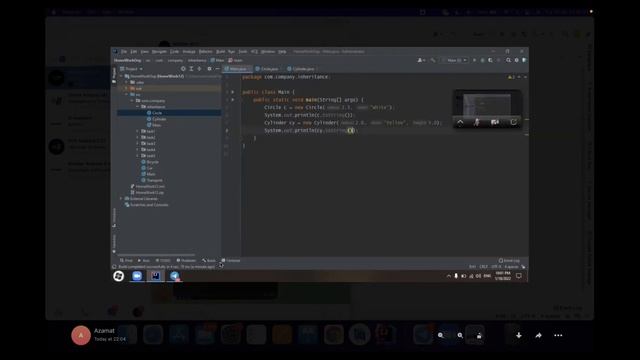Viewport: 640px width, 360px height.
Task: Open the File menu in IntelliJ
Action: [x=124, y=52]
